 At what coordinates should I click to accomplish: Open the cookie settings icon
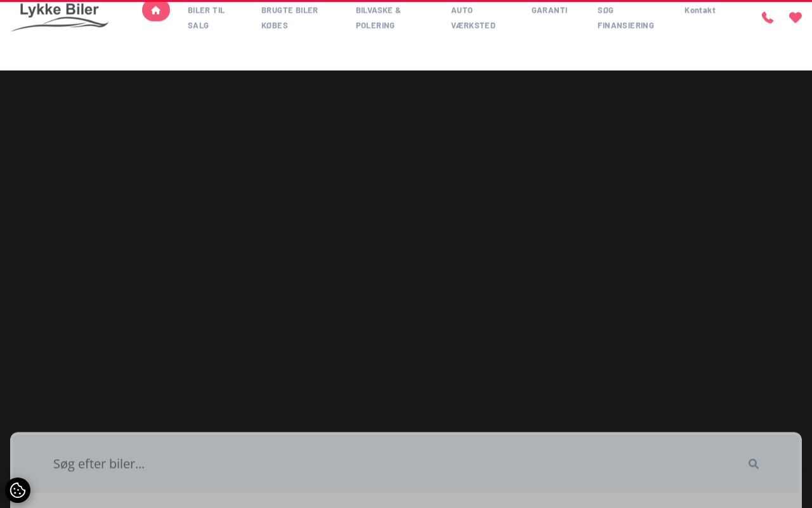pyautogui.click(x=18, y=490)
